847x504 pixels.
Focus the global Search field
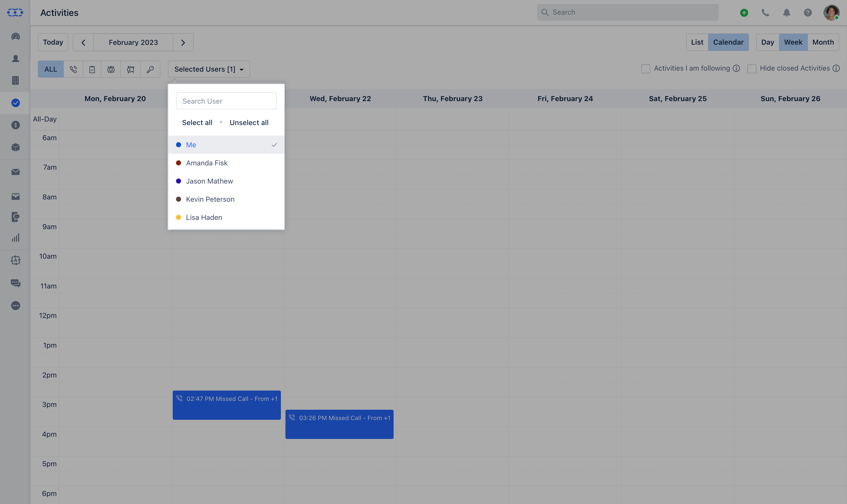pyautogui.click(x=627, y=13)
